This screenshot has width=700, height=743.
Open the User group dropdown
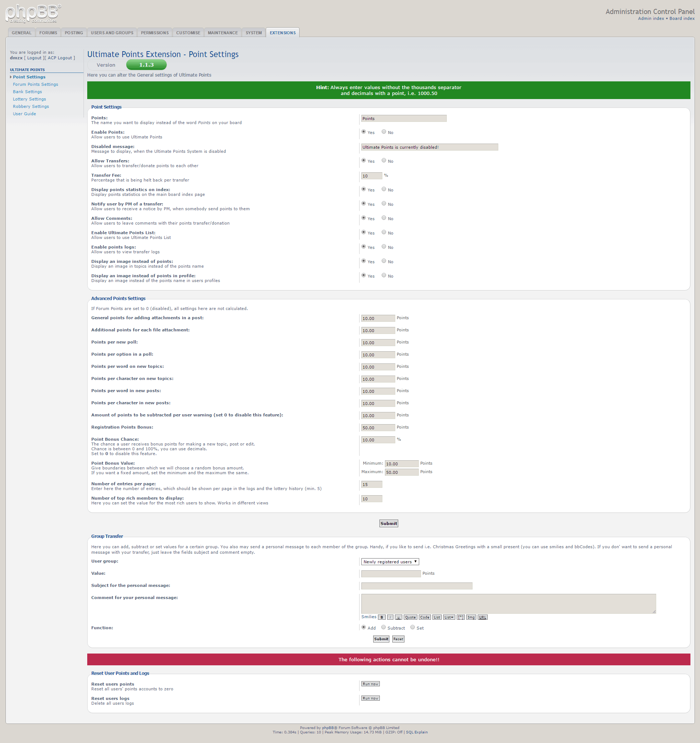click(x=390, y=562)
